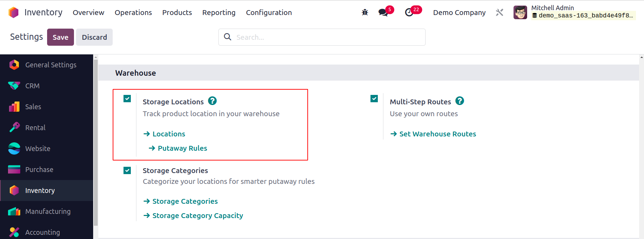Open the Locations link

click(x=164, y=134)
